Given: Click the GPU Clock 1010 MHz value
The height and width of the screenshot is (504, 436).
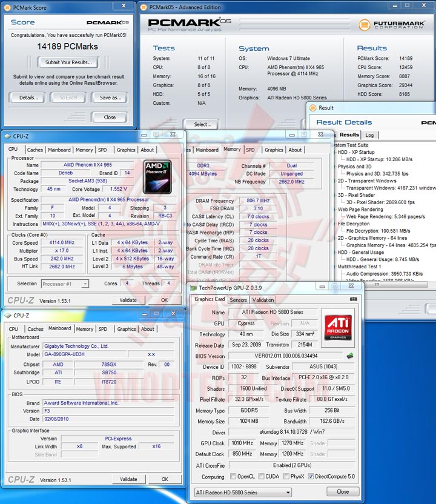Looking at the screenshot, I should pyautogui.click(x=242, y=443).
